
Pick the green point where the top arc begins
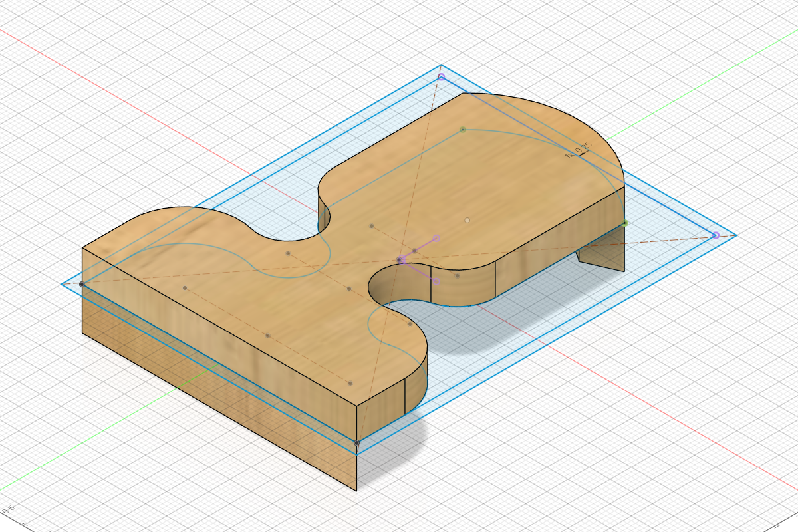[x=462, y=129]
